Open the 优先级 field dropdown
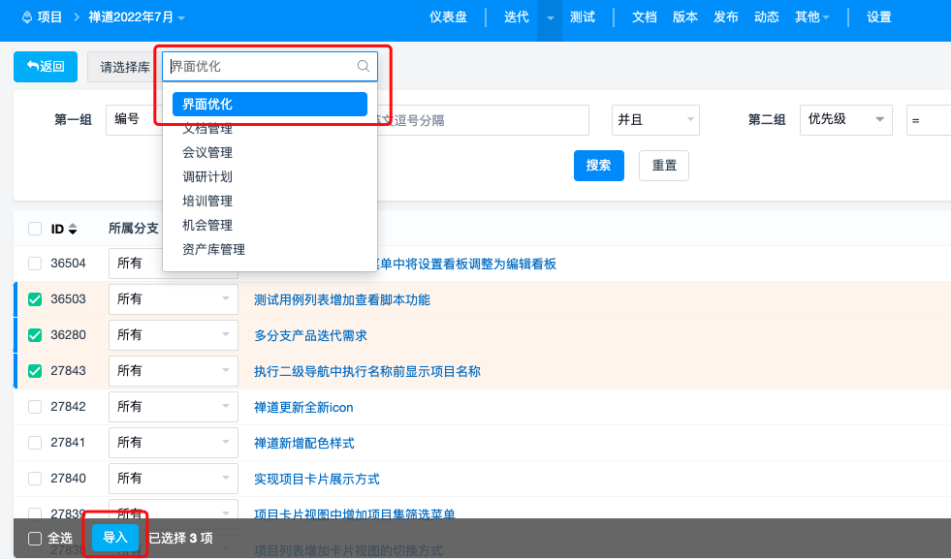Image resolution: width=951 pixels, height=560 pixels. coord(845,119)
